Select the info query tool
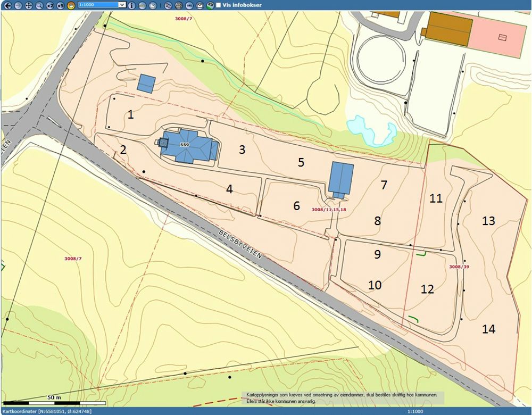Viewport: 532px width, 415px height. click(x=132, y=5)
